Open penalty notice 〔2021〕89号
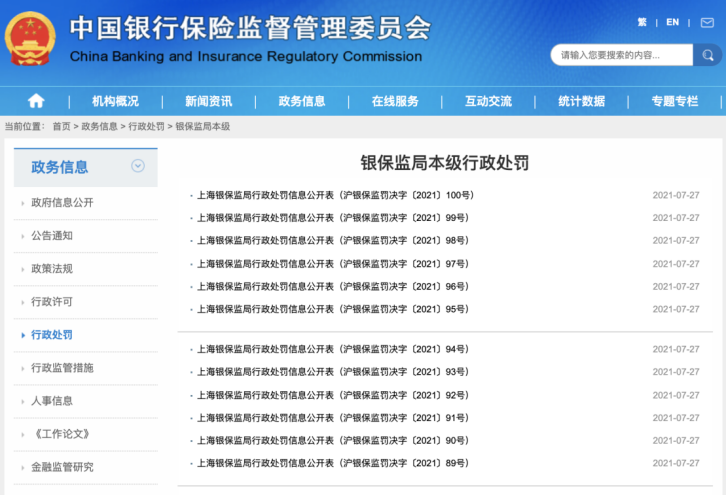 [333, 463]
